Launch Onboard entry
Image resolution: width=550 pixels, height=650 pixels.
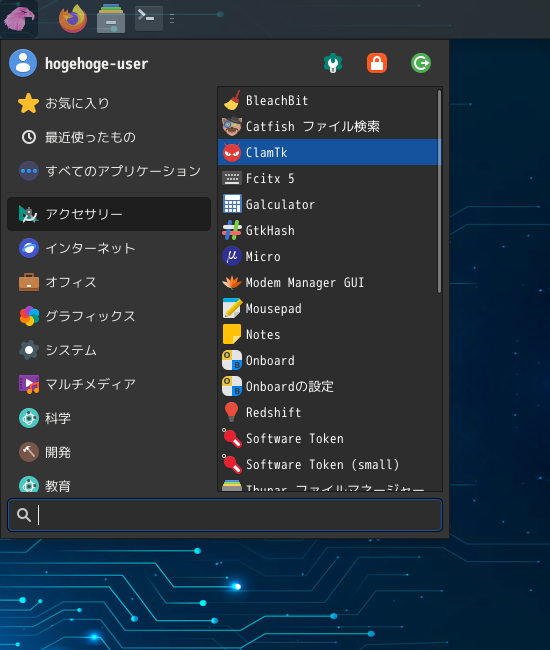click(327, 360)
